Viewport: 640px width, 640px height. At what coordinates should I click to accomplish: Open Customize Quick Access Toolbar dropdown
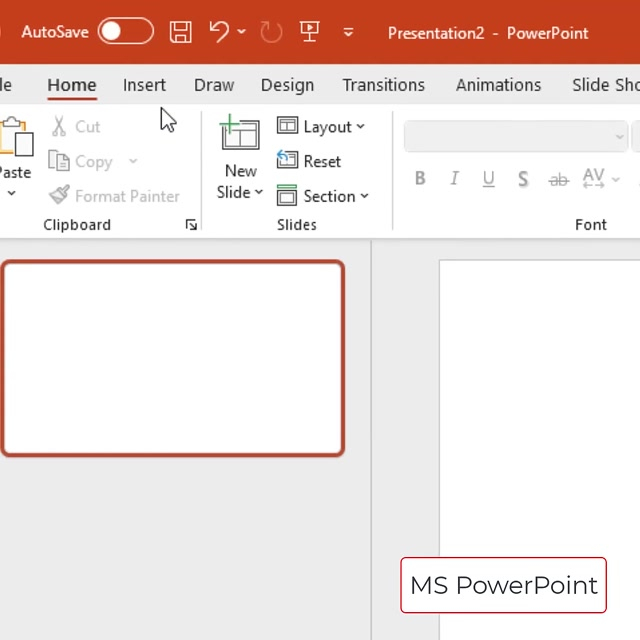[348, 32]
